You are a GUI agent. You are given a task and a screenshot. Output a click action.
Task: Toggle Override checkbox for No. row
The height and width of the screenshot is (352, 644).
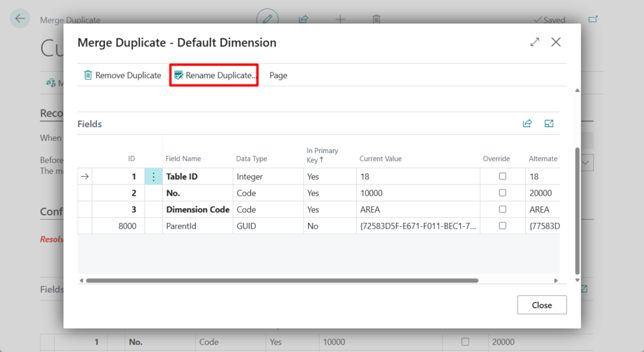(x=502, y=193)
